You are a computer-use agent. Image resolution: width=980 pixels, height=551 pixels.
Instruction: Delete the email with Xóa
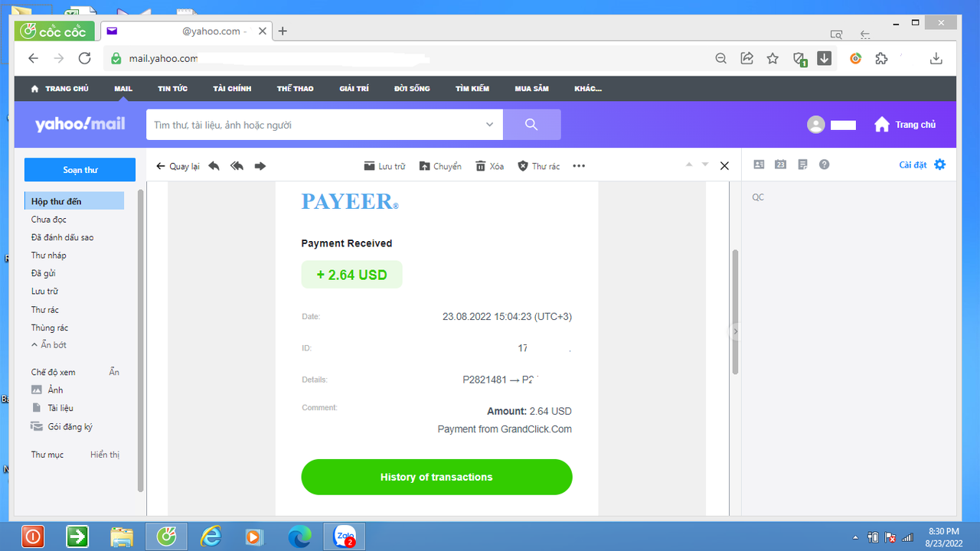tap(490, 166)
